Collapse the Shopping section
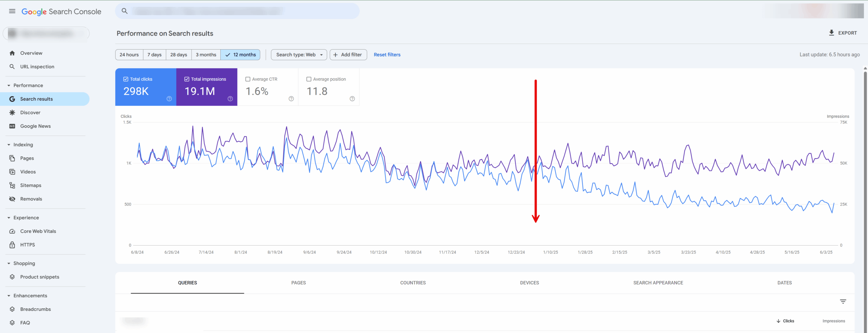 8,263
